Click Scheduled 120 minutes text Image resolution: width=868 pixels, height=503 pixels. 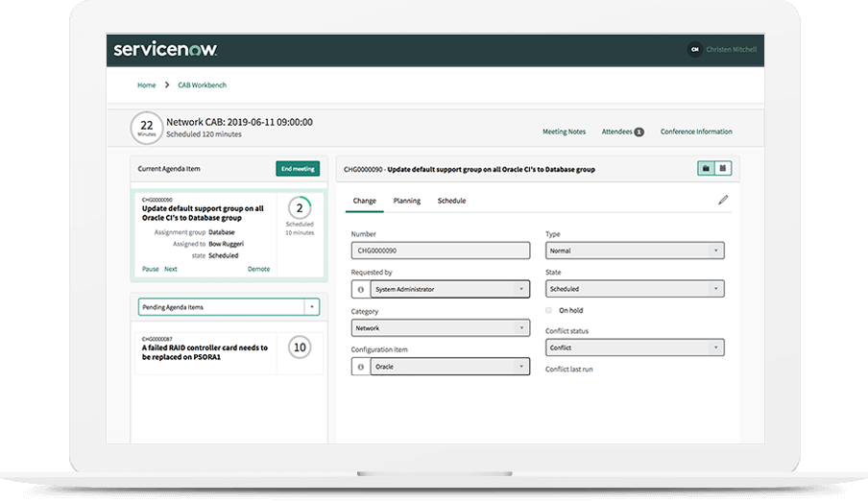coord(204,134)
